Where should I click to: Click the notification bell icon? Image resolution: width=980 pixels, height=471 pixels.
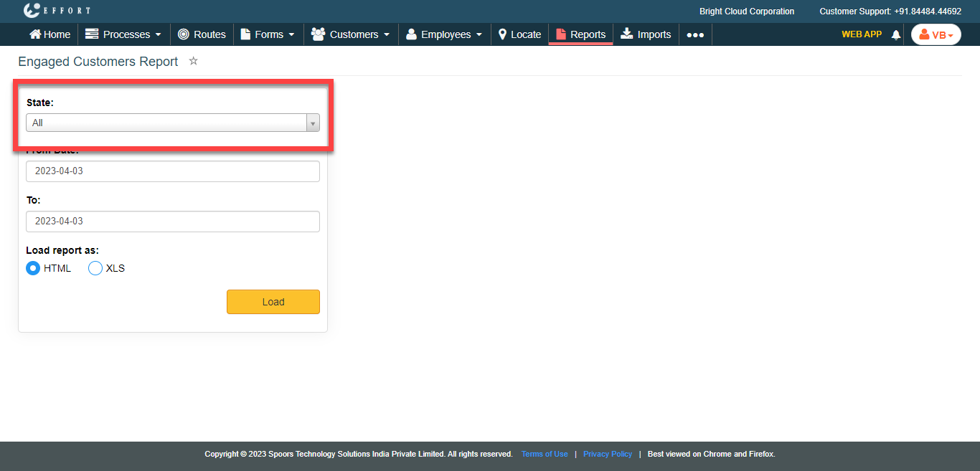point(895,34)
